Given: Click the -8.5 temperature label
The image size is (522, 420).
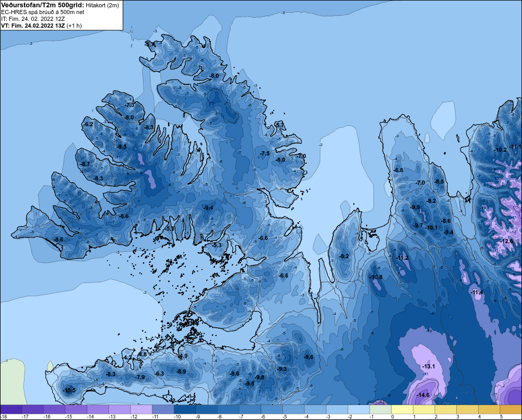Looking at the screenshot, I should (439, 182).
